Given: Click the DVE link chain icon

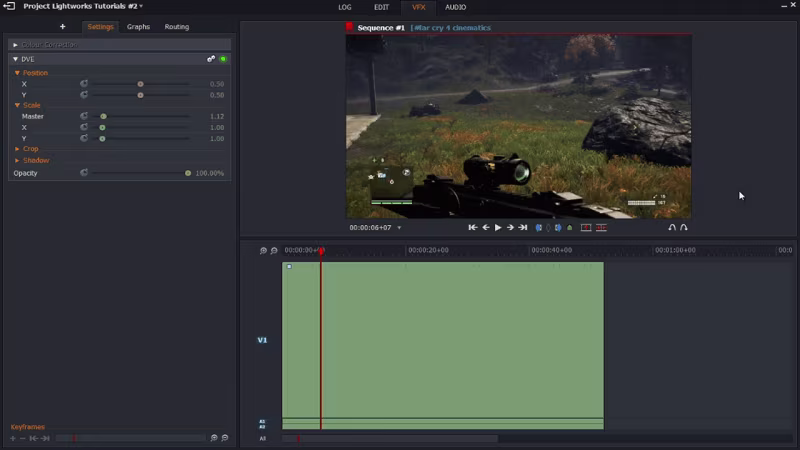Looking at the screenshot, I should pyautogui.click(x=211, y=59).
